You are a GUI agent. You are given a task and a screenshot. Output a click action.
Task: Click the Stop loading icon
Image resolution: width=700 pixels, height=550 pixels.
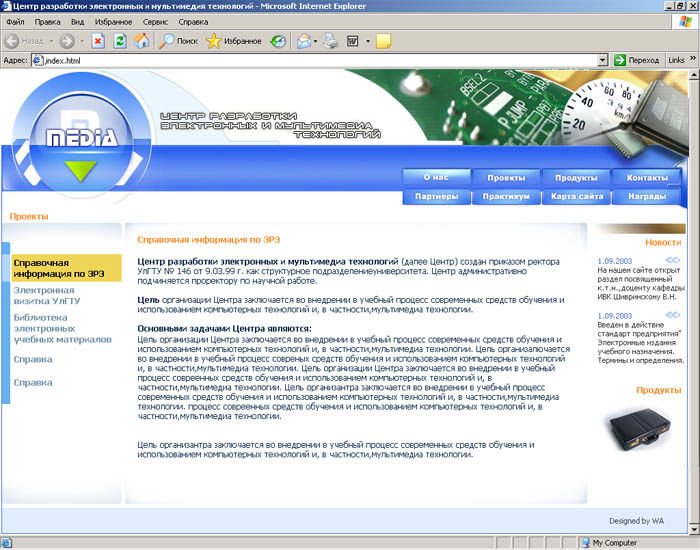(98, 41)
